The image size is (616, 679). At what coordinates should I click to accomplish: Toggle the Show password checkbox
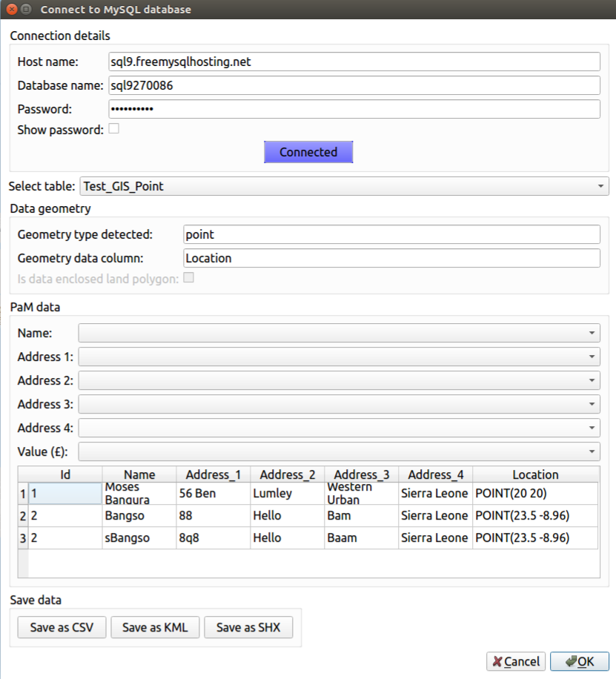[x=114, y=129]
